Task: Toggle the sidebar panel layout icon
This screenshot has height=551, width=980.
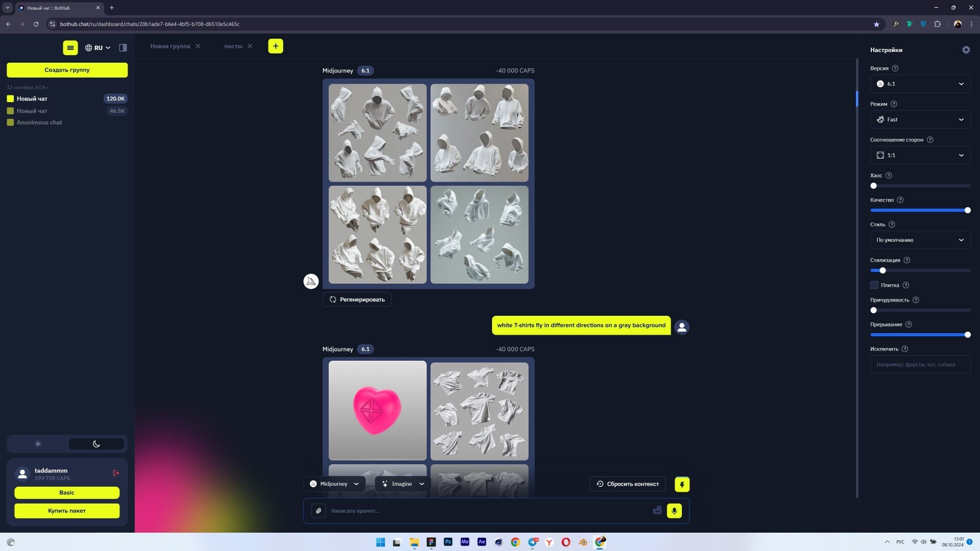Action: (123, 47)
